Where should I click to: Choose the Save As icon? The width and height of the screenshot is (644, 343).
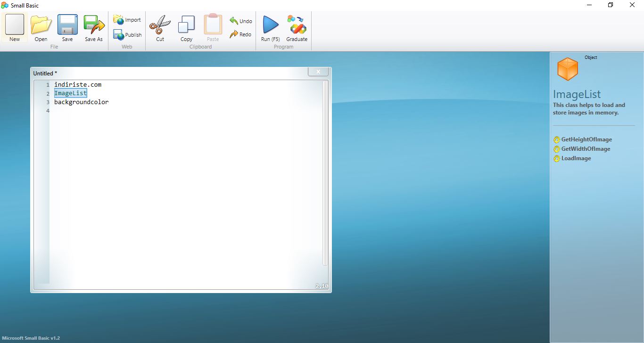pyautogui.click(x=94, y=28)
